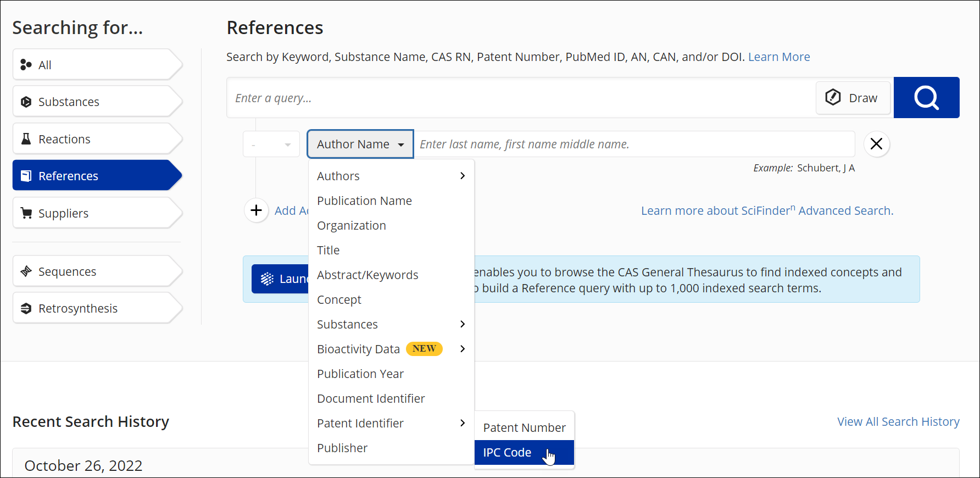Expand the Patent Identifier submenu
The height and width of the screenshot is (478, 980).
(391, 423)
